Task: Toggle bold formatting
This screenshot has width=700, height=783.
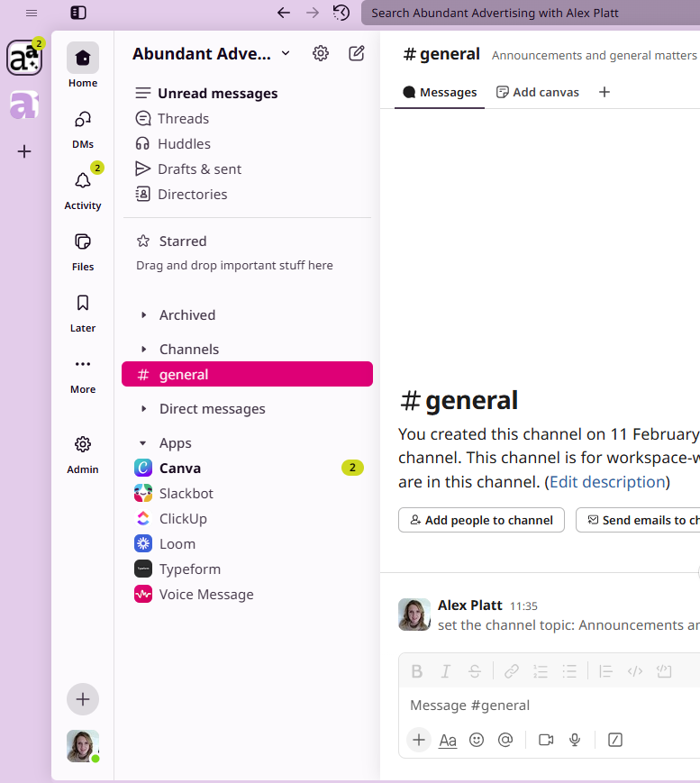Action: [x=417, y=671]
